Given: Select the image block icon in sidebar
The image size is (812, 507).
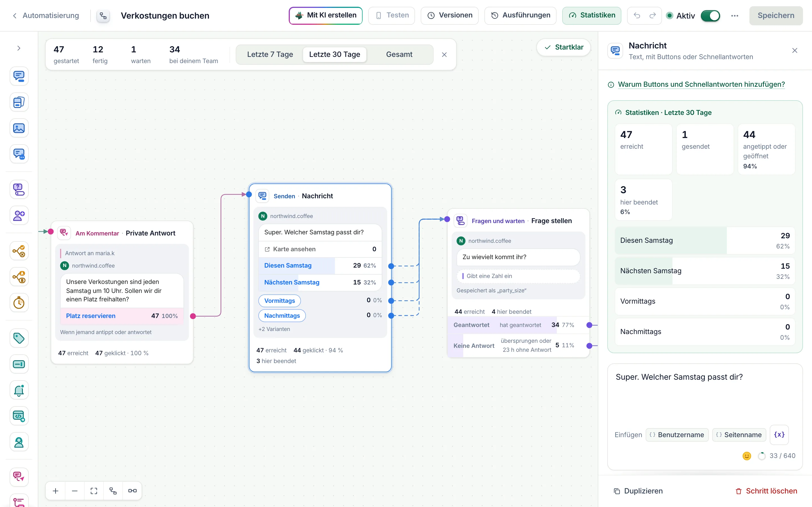Looking at the screenshot, I should coord(19,128).
